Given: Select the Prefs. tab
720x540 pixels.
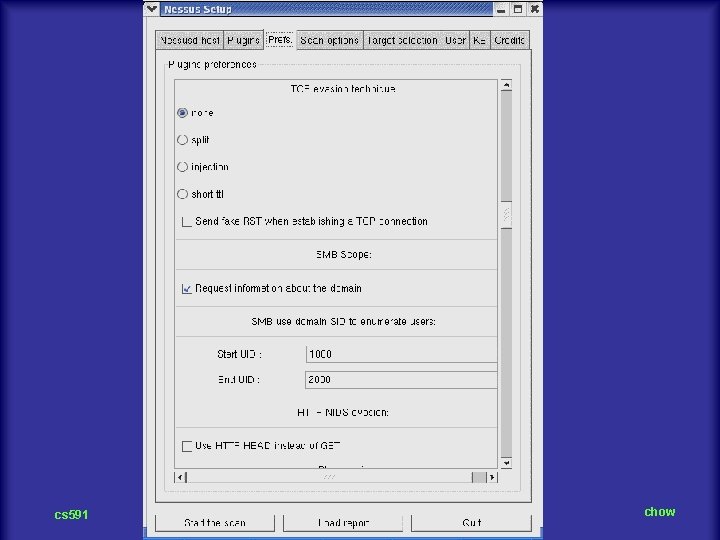Looking at the screenshot, I should click(280, 39).
